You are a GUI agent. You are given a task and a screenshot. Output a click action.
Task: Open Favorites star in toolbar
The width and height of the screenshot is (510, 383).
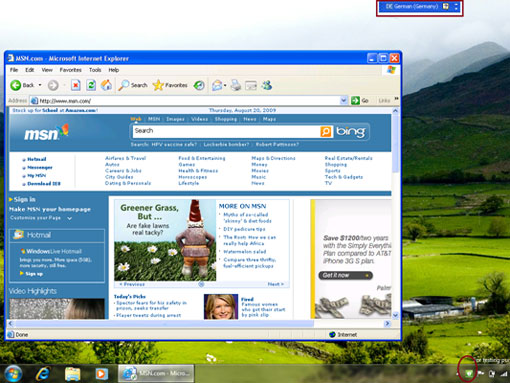tap(170, 85)
